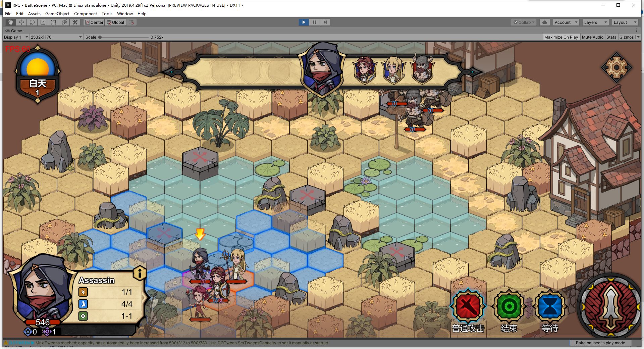The height and width of the screenshot is (349, 644).
Task: Open the Window menu
Action: pyautogui.click(x=125, y=14)
